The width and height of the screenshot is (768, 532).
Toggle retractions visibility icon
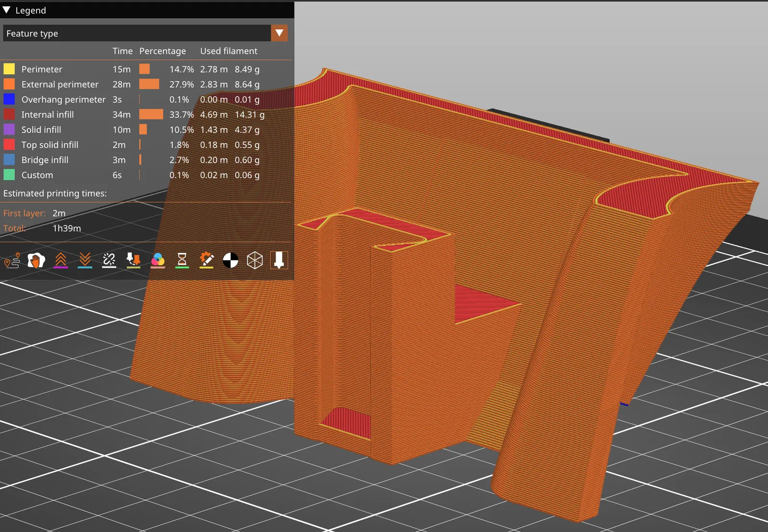pos(60,260)
